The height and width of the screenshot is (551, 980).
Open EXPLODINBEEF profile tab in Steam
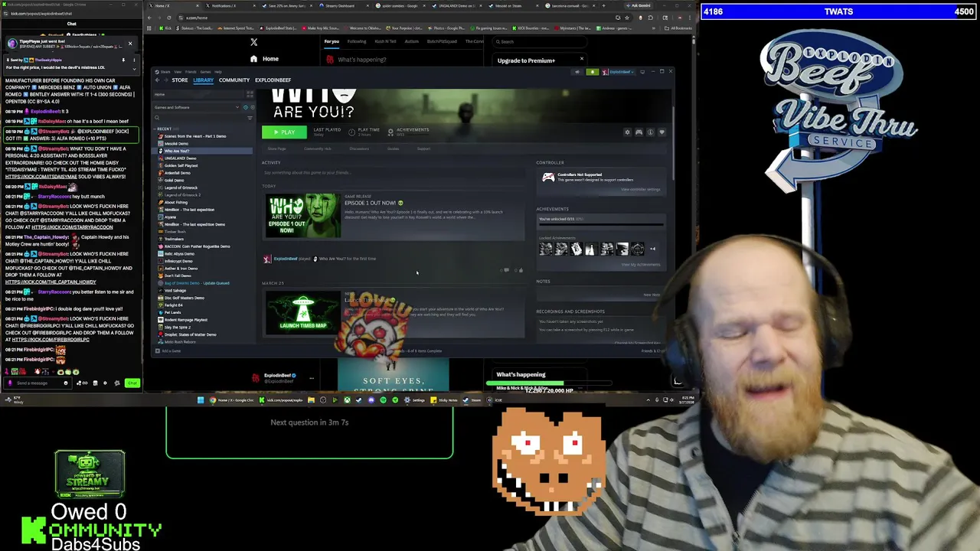(x=273, y=80)
